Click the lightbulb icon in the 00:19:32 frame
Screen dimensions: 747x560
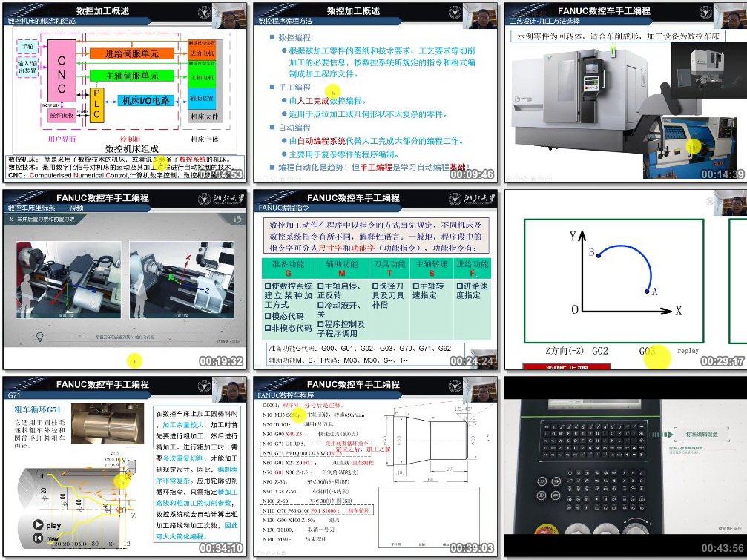(x=40, y=337)
